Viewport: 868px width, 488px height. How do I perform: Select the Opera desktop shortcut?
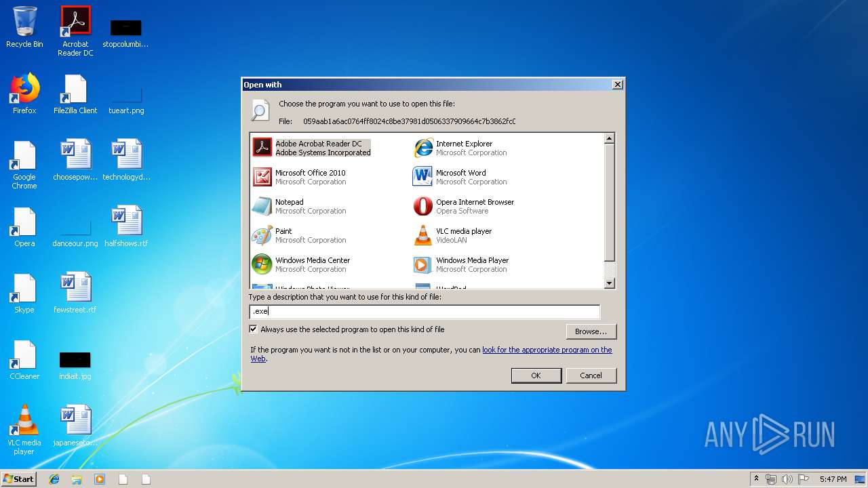24,227
